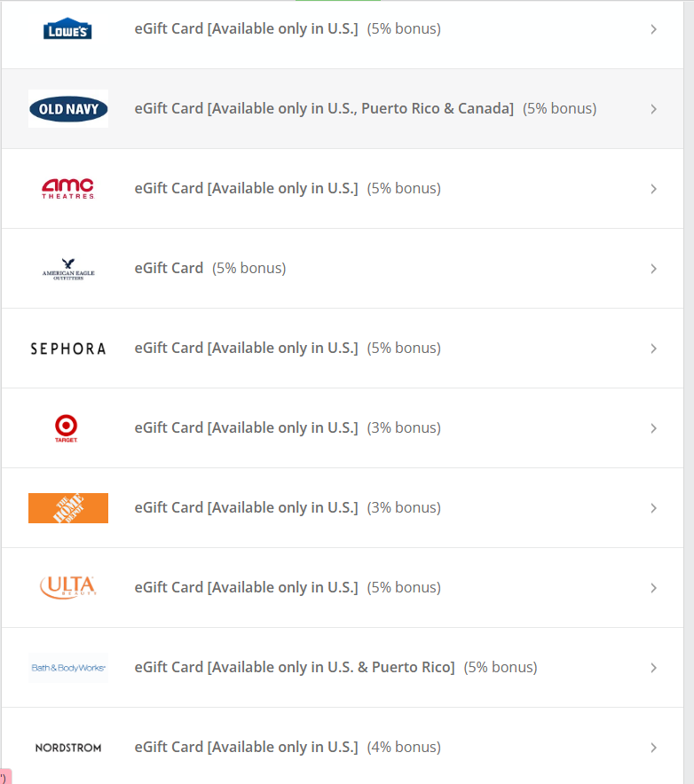This screenshot has width=694, height=784.
Task: Click the Home Depot orange logo
Action: click(68, 508)
